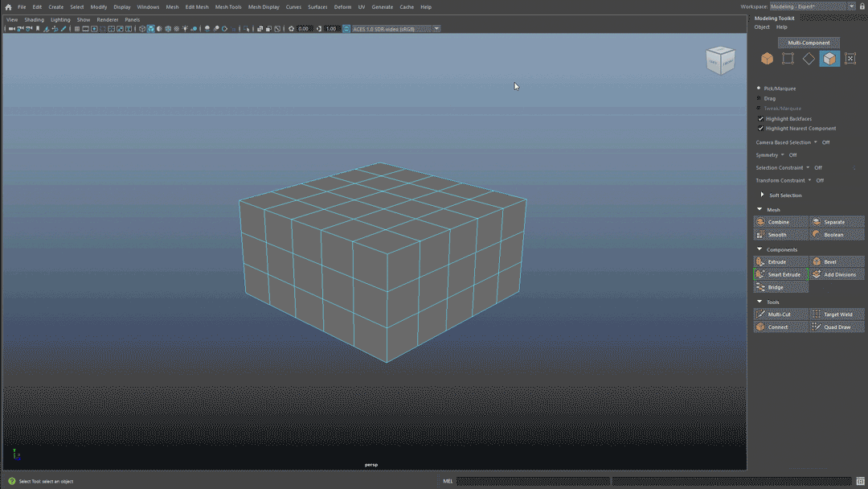Click the Extrude button
This screenshot has width=868, height=489.
click(781, 262)
